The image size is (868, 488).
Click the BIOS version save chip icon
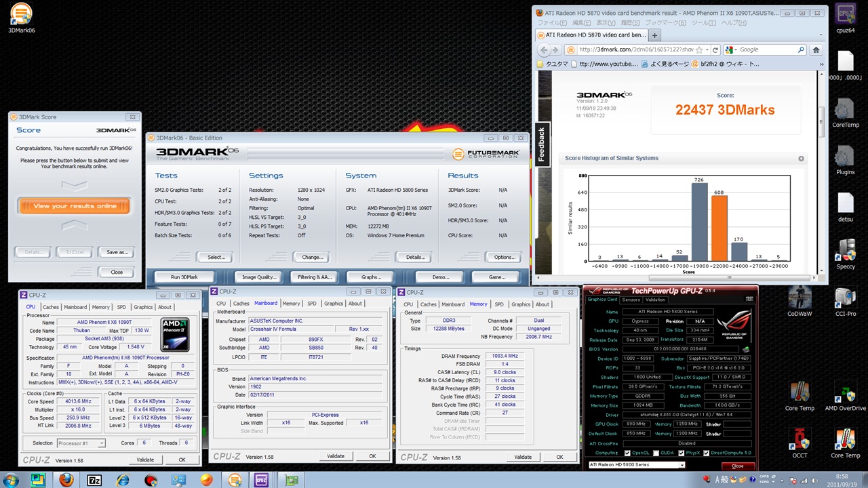point(746,350)
